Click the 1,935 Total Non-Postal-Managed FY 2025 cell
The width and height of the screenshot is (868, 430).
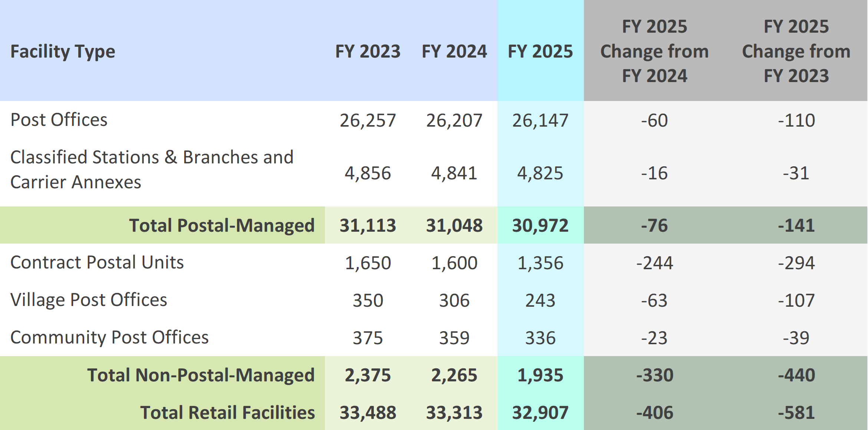click(x=540, y=375)
